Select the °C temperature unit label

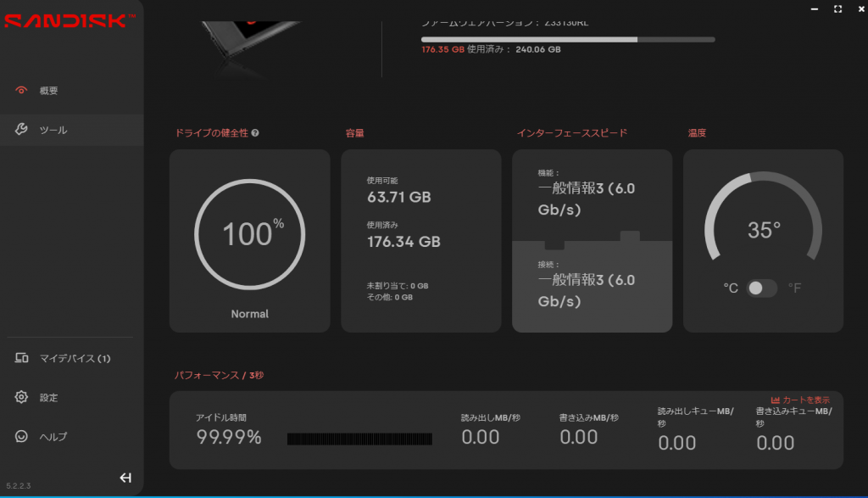click(730, 288)
